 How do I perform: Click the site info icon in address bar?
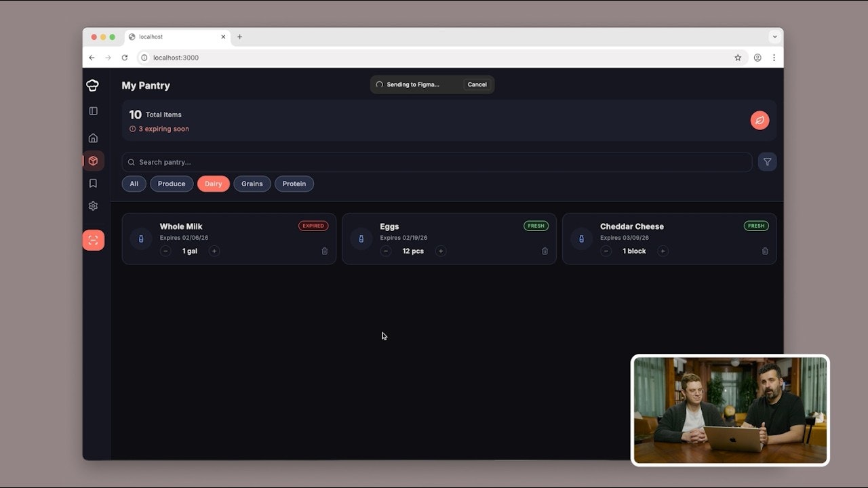point(144,58)
